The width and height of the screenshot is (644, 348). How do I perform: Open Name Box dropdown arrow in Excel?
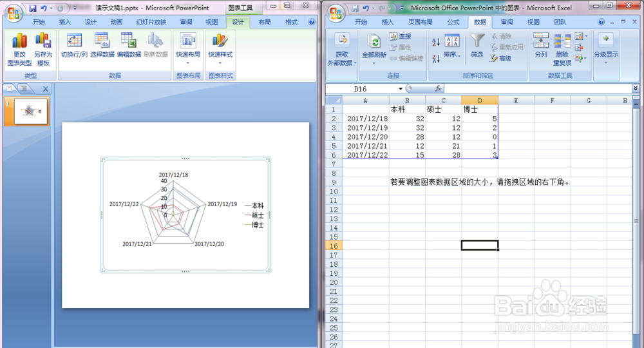(401, 89)
